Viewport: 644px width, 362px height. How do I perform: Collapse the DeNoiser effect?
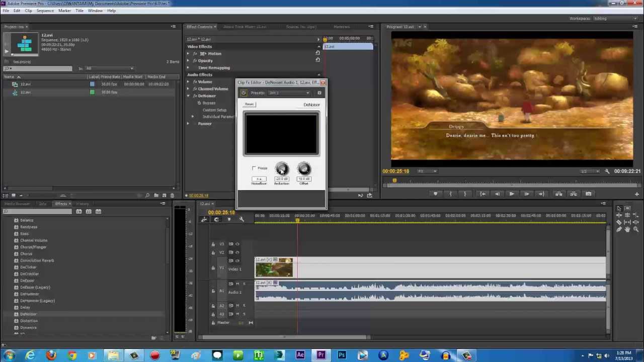coord(189,96)
